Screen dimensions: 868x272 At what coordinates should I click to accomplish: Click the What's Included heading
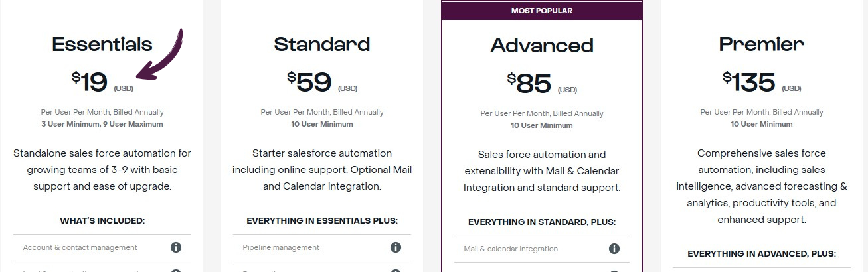point(102,220)
